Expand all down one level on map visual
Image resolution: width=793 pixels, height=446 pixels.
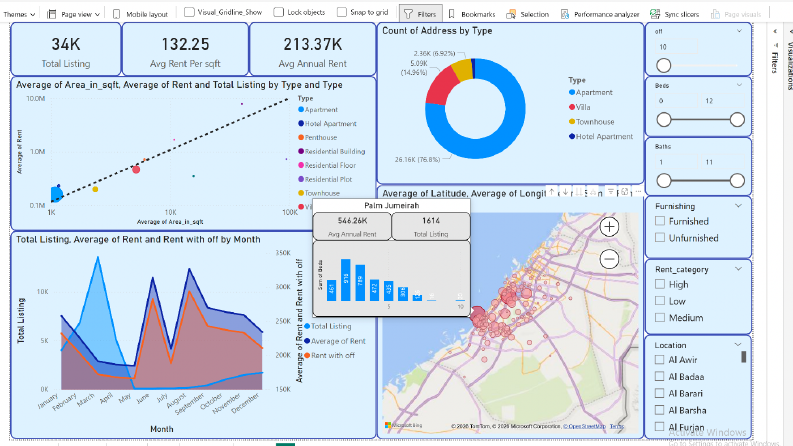(x=594, y=192)
